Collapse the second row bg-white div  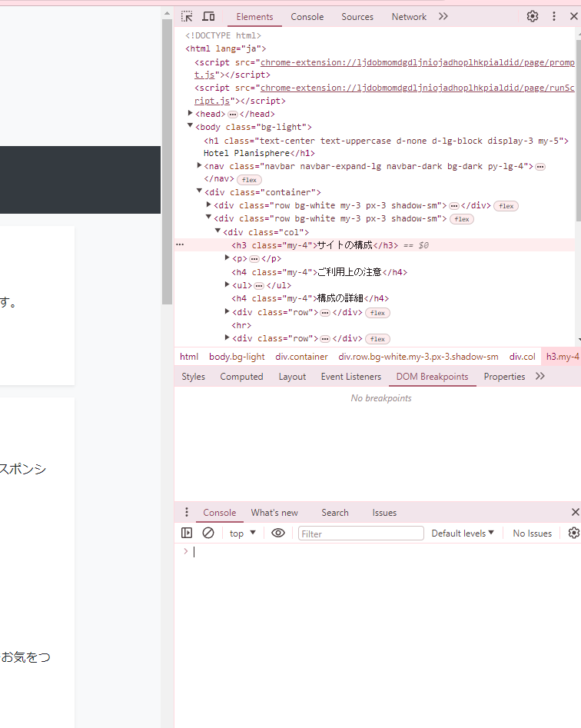[x=208, y=218]
